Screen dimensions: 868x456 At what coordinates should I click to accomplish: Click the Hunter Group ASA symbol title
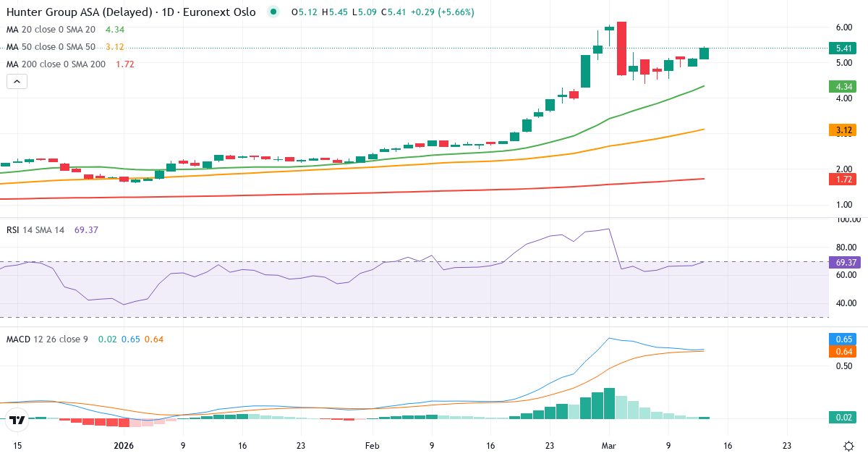click(130, 12)
